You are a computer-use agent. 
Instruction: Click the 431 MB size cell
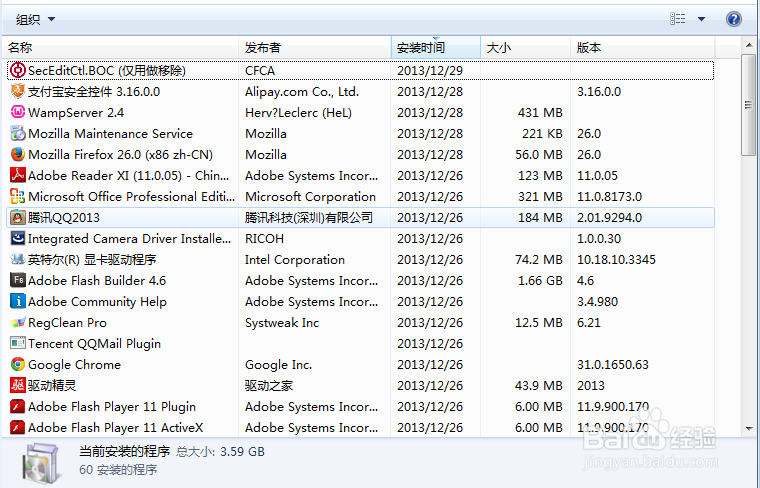click(540, 112)
